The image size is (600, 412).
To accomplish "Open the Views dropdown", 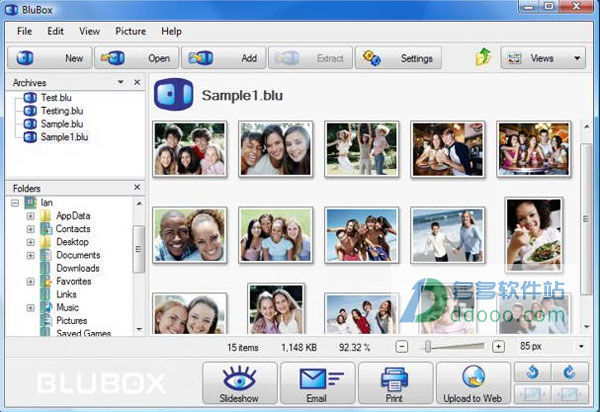I will 543,58.
